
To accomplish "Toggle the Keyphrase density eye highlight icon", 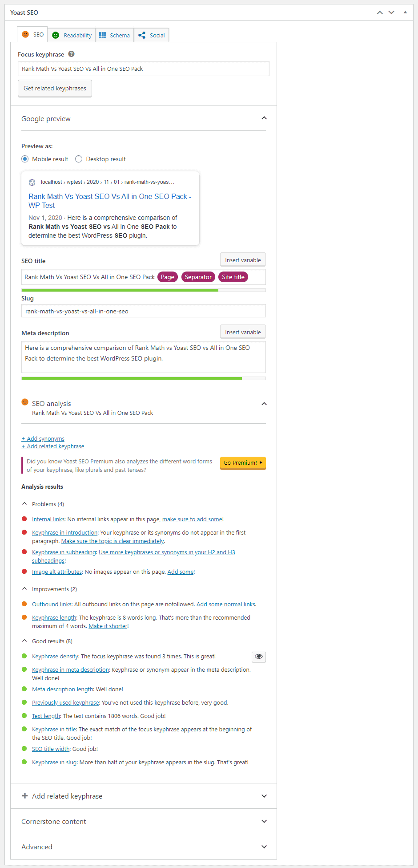I will click(x=259, y=657).
